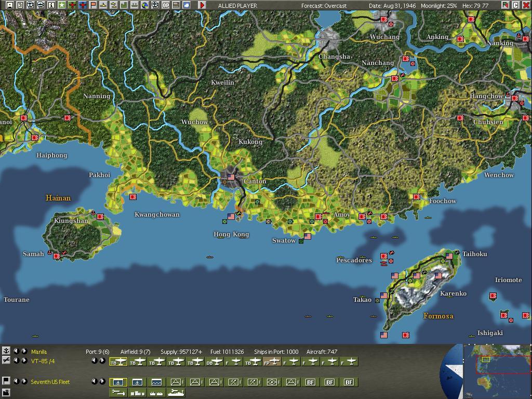Click right arrow before the air unit row
Image resolution: width=532 pixels, height=399 pixels.
(102, 361)
